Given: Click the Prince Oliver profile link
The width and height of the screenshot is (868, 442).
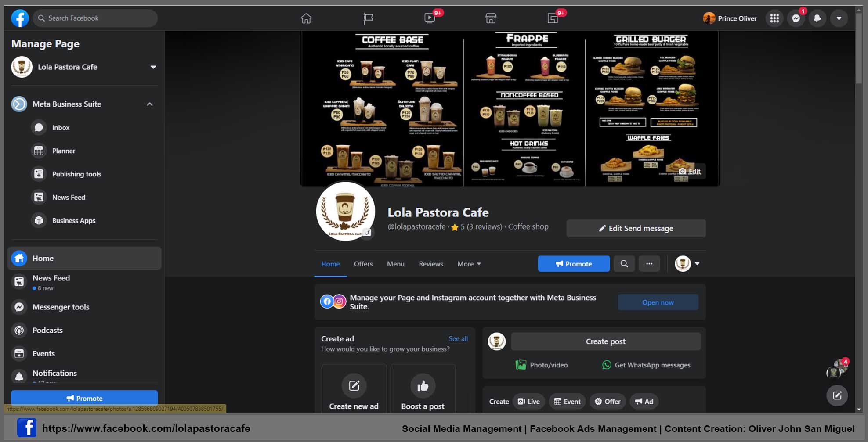Looking at the screenshot, I should tap(730, 18).
